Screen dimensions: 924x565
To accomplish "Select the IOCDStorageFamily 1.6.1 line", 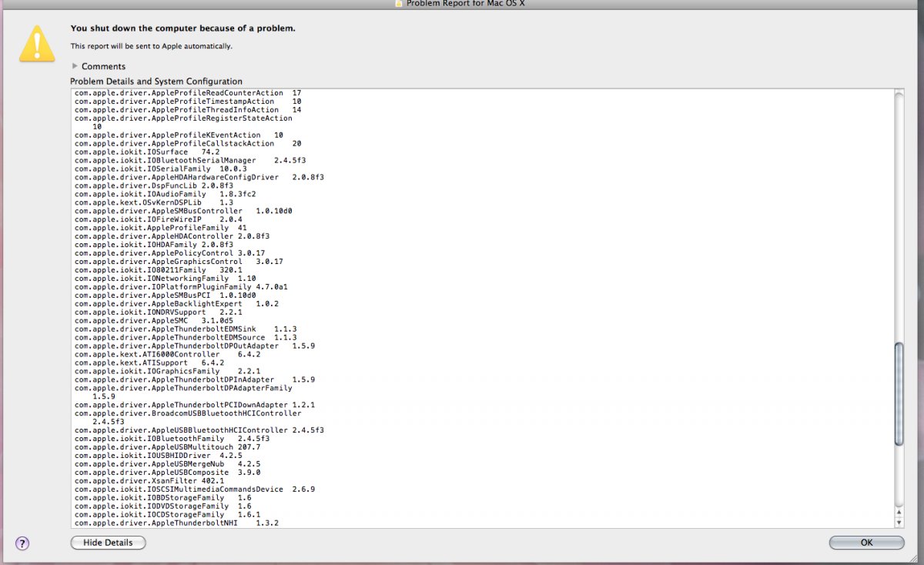I will [x=168, y=515].
